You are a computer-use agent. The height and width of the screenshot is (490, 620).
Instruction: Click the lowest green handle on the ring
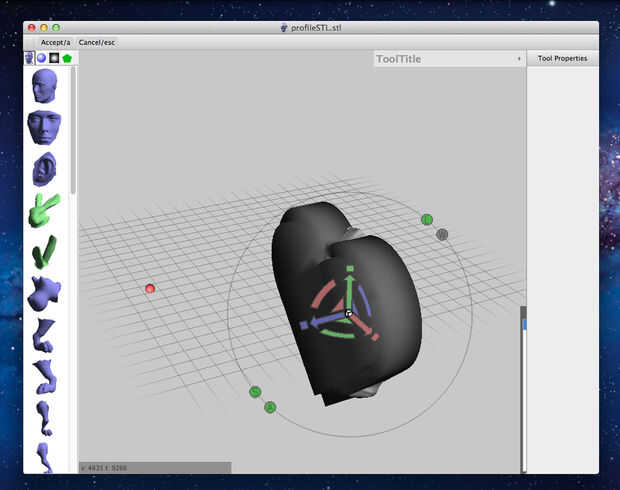pos(270,407)
